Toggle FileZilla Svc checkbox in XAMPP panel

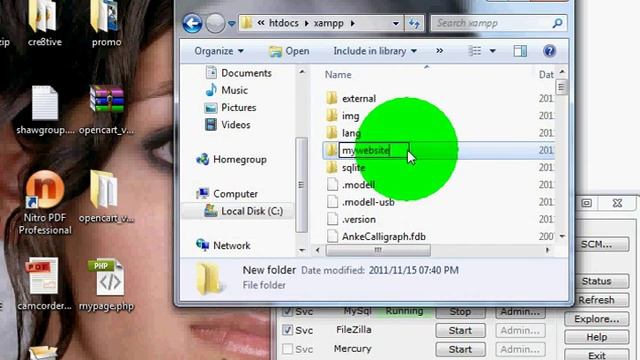pos(287,330)
